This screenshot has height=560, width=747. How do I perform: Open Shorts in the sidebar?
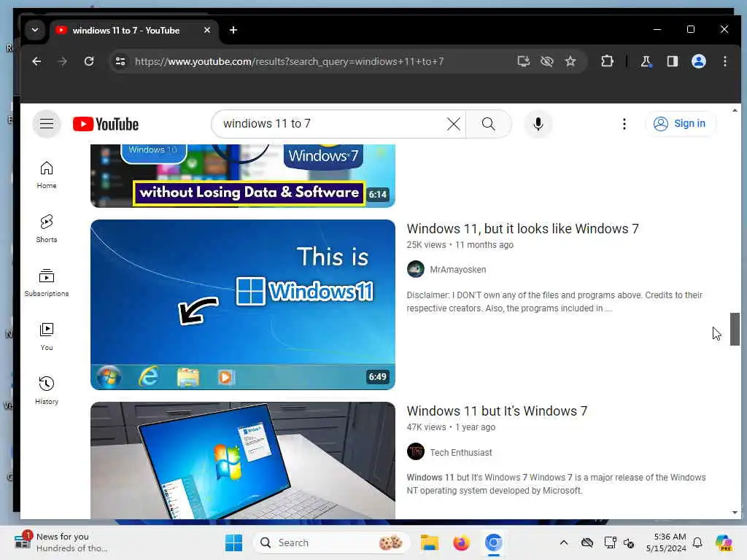pyautogui.click(x=47, y=228)
